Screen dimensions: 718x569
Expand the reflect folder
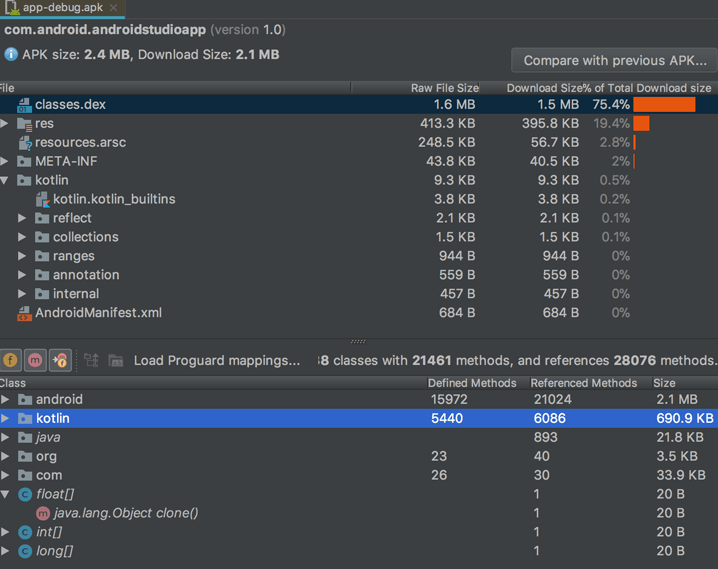click(22, 218)
